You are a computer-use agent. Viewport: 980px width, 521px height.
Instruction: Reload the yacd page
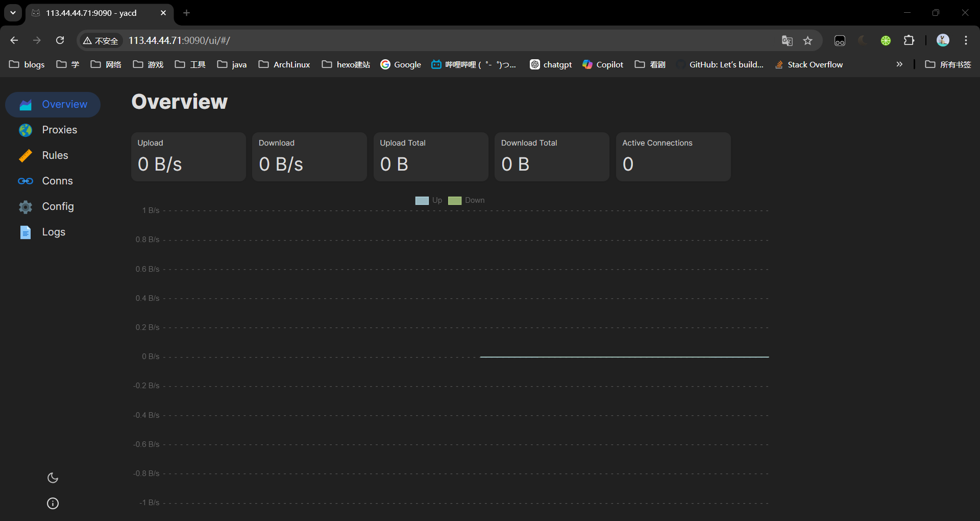(x=60, y=40)
